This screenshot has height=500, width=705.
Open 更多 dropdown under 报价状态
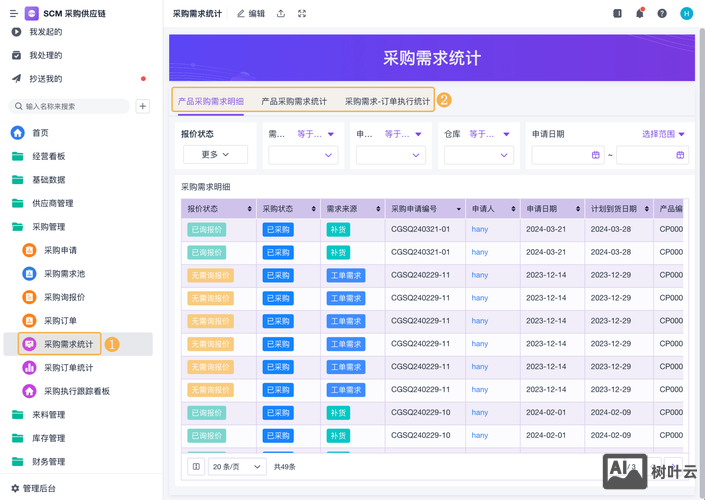215,154
